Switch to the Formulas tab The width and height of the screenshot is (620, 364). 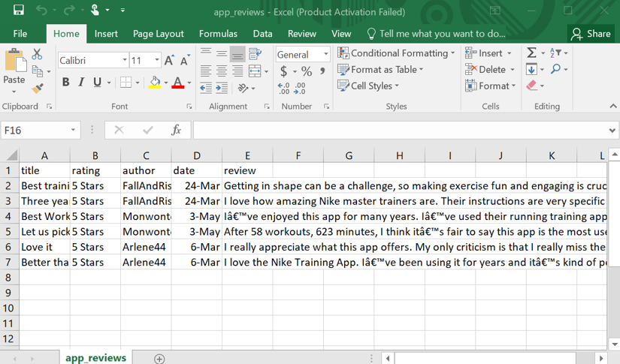(x=218, y=34)
